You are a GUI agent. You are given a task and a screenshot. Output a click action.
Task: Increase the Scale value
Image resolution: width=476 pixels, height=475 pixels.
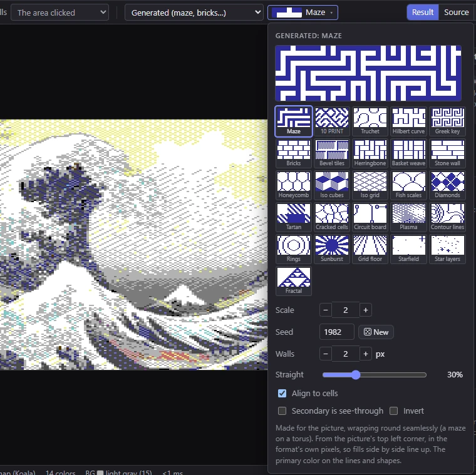pos(366,310)
